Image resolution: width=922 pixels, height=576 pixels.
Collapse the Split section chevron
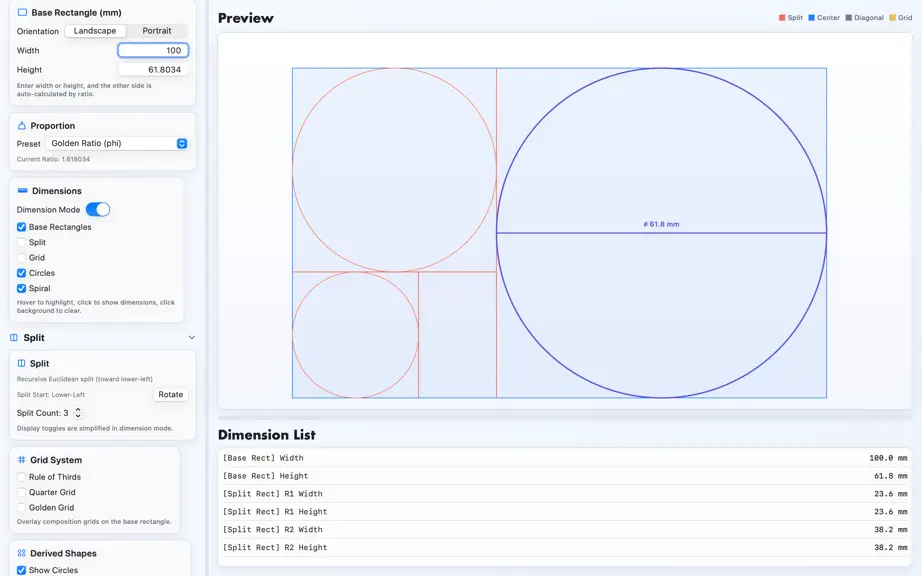[192, 337]
